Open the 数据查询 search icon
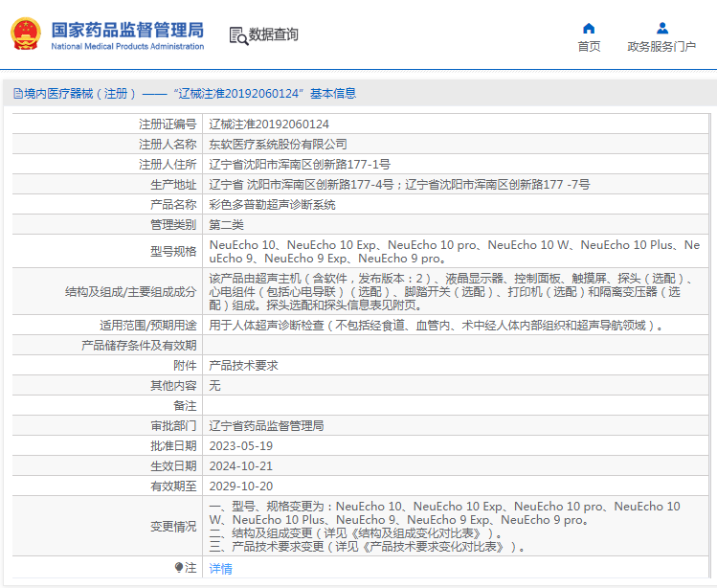The width and height of the screenshot is (717, 588). 238,35
